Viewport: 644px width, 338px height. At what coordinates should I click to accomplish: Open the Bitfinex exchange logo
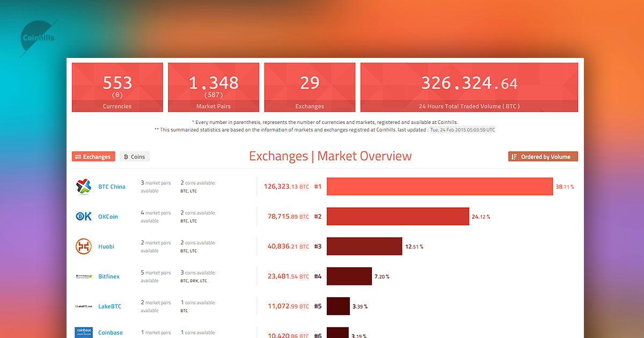[x=84, y=277]
